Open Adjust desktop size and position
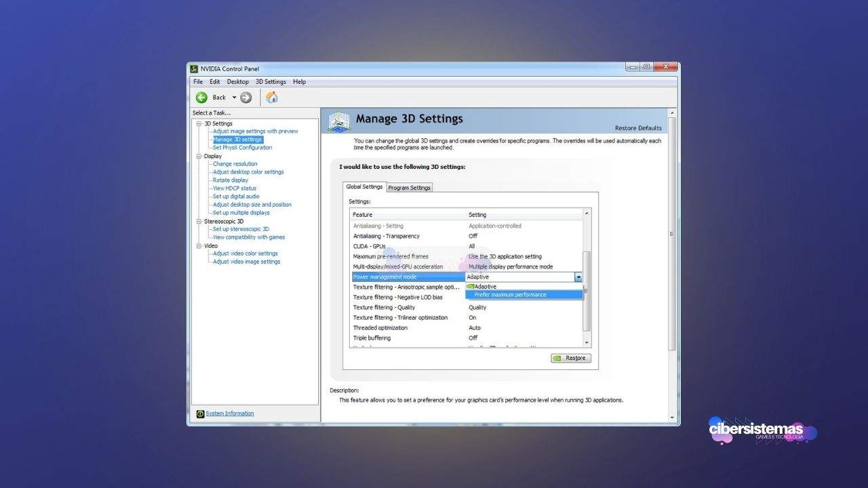Screen dimensions: 868x488 click(252, 205)
